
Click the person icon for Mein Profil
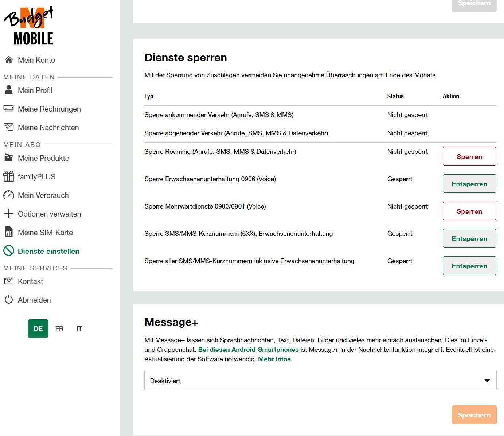(9, 90)
